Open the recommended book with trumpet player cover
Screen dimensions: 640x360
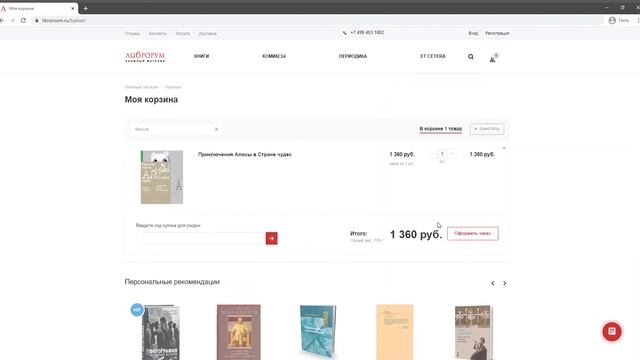point(473,332)
